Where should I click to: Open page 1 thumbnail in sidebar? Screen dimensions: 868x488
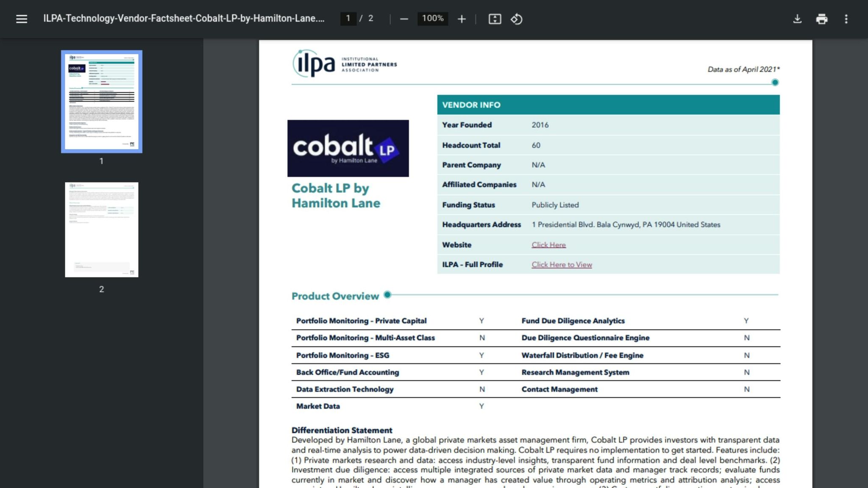101,101
